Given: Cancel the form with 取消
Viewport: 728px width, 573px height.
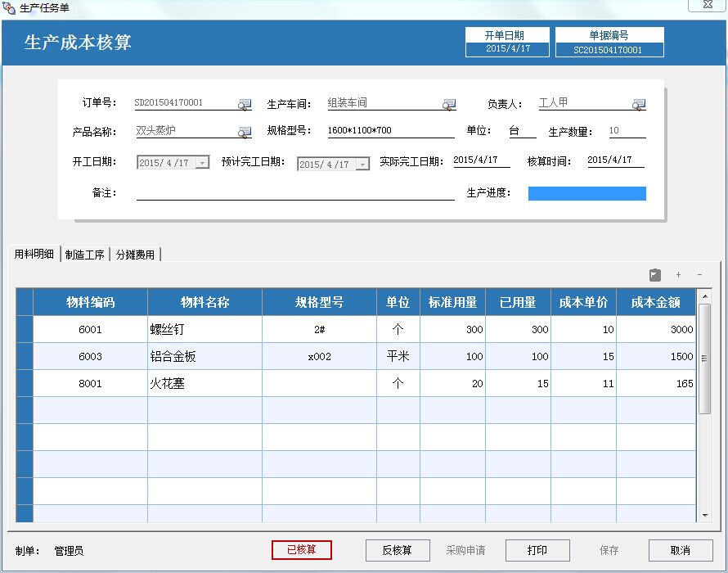Looking at the screenshot, I should pos(680,550).
